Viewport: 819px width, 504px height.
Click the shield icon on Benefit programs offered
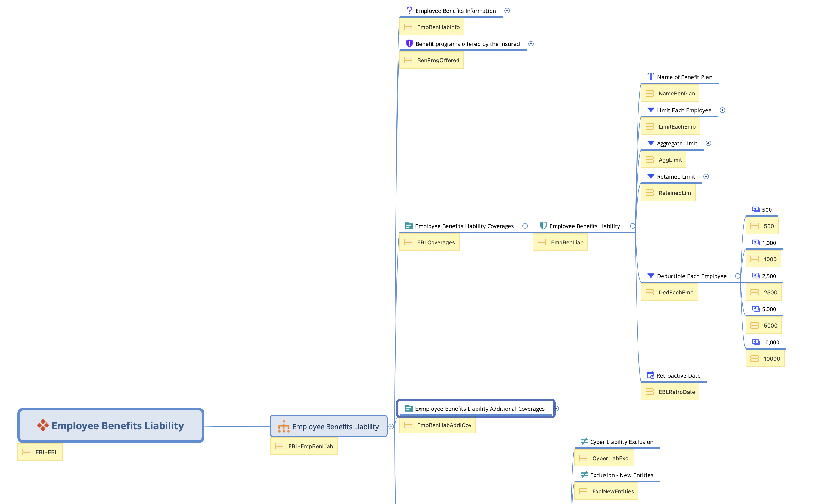pyautogui.click(x=409, y=44)
